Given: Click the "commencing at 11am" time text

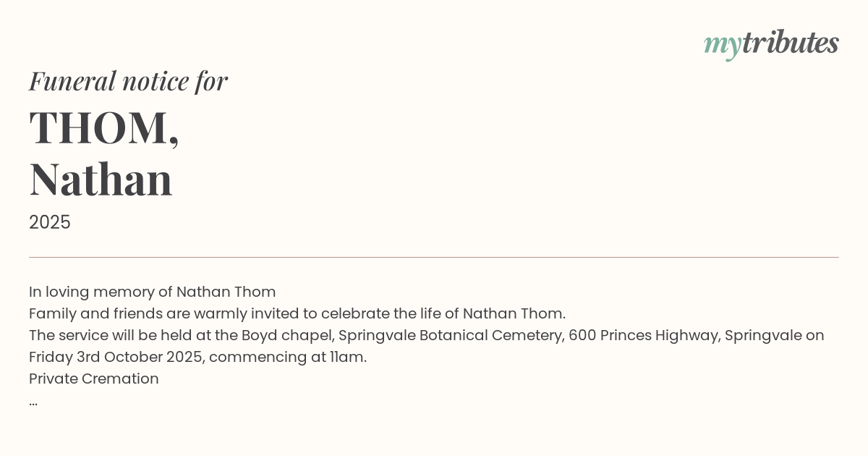Looking at the screenshot, I should pos(288,357).
